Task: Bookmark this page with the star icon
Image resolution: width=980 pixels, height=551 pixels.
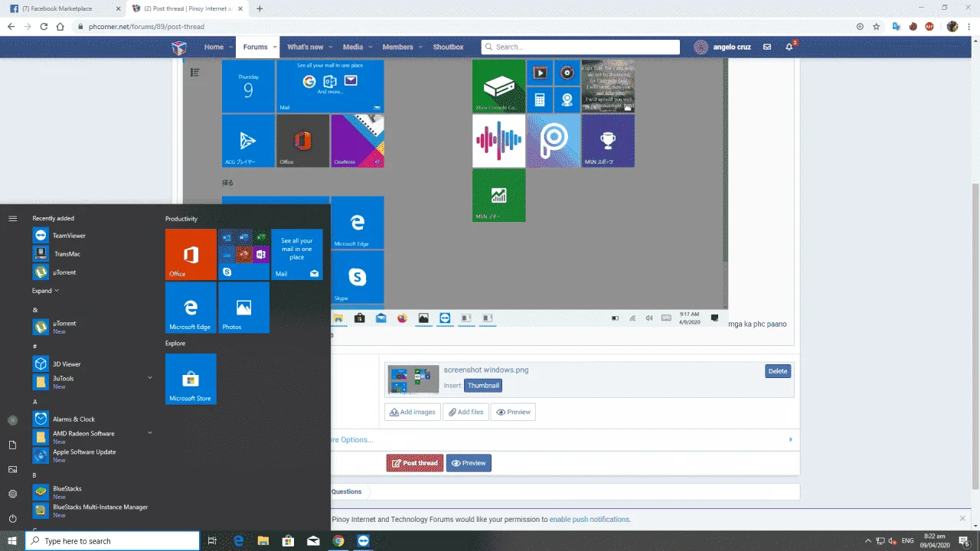Action: coord(877,26)
